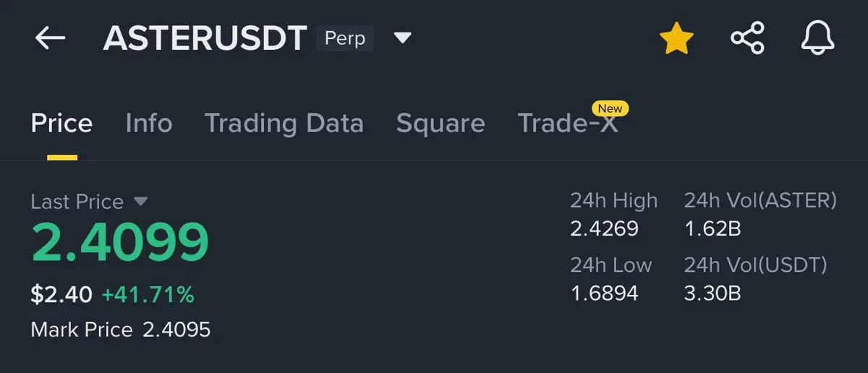This screenshot has width=868, height=373.
Task: Switch to the Price tab
Action: [61, 123]
